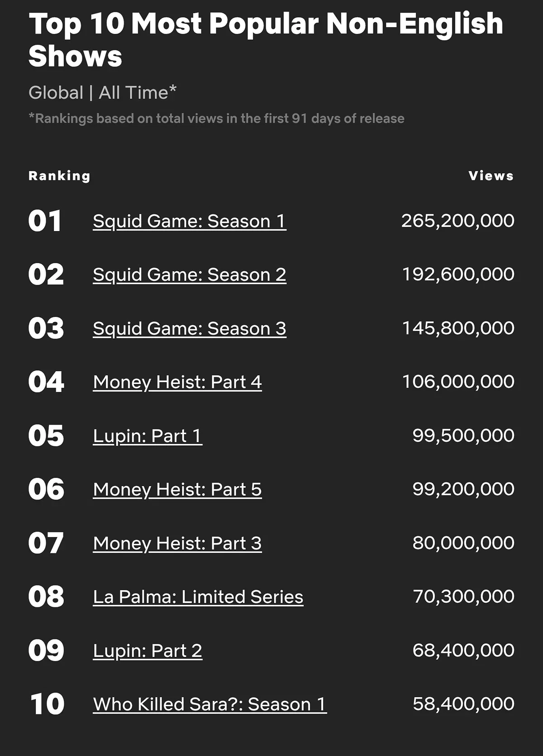Open Squid Game: Season 2 link

(x=190, y=275)
